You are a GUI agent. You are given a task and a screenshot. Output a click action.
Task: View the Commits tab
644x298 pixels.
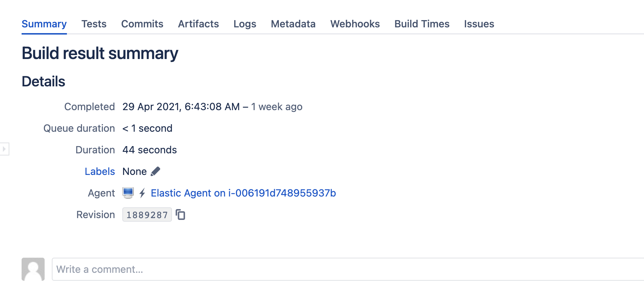pos(142,24)
